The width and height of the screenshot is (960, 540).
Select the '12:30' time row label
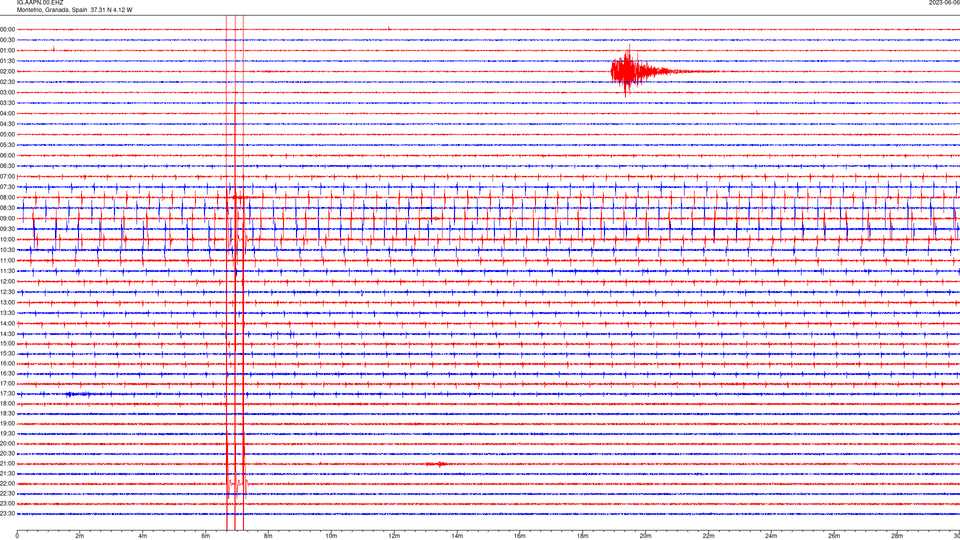pos(7,292)
